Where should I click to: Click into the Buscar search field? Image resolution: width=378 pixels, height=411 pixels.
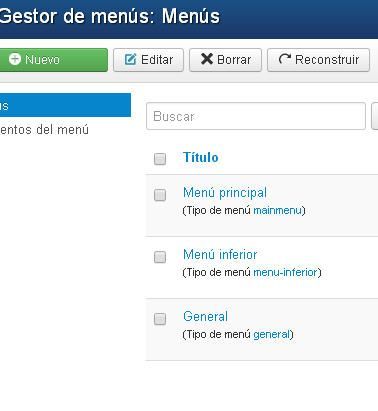[x=256, y=116]
